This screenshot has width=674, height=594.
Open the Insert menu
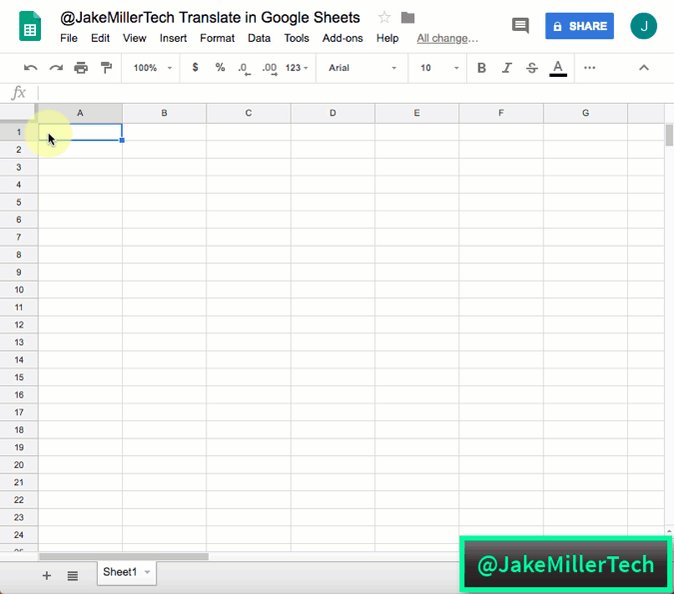173,38
